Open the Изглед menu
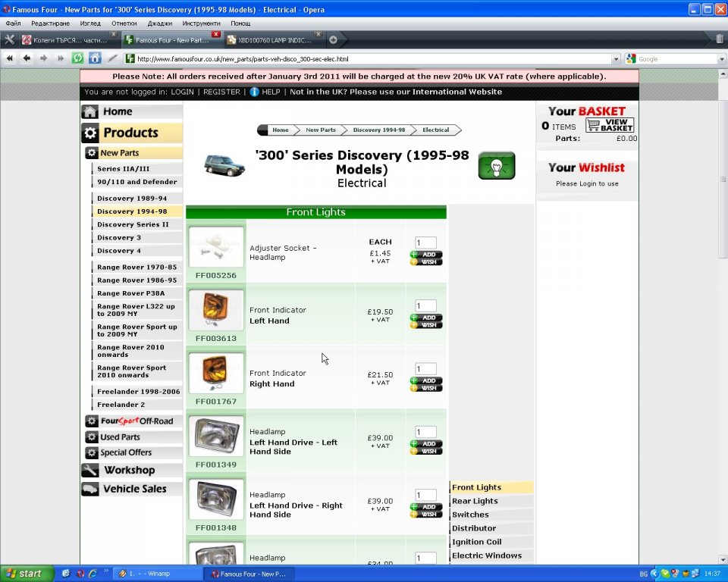728x582 pixels. point(90,23)
